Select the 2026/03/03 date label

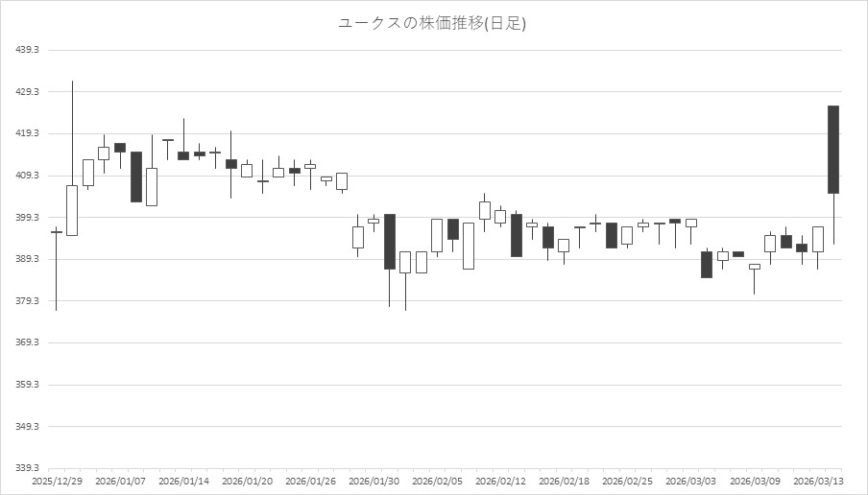(x=690, y=481)
